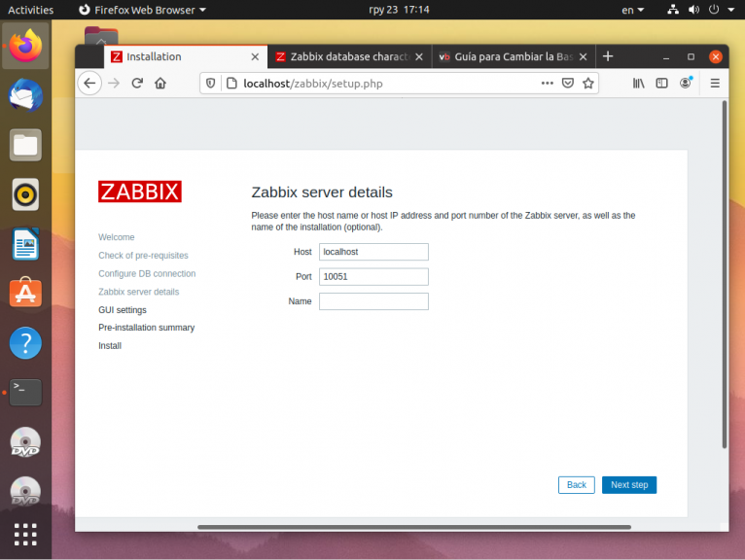The width and height of the screenshot is (745, 560).
Task: Select Check of pre-requisites step
Action: point(143,255)
